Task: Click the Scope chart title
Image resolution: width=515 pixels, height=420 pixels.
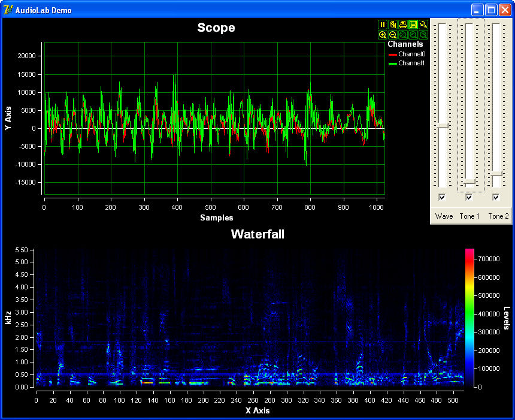Action: (x=216, y=28)
